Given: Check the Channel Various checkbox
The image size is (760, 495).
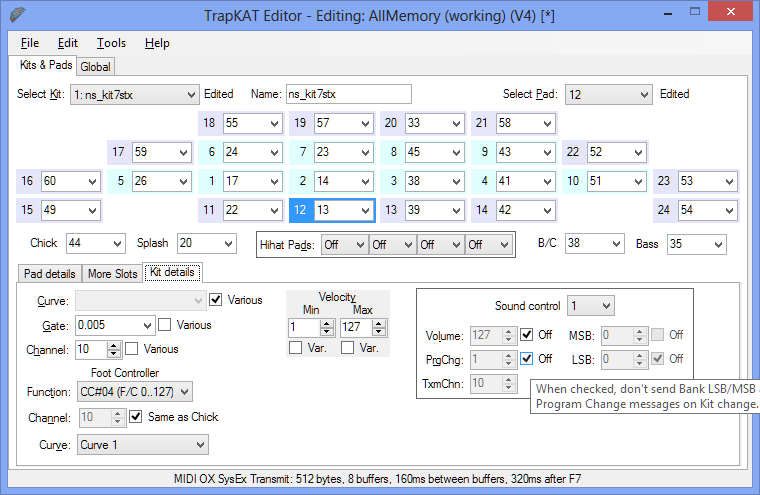Looking at the screenshot, I should tap(131, 349).
